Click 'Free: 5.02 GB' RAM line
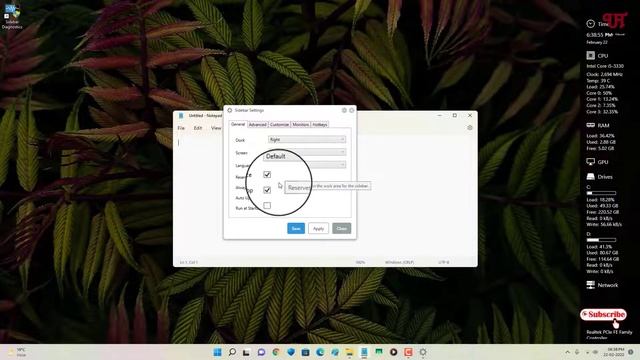This screenshot has height=360, width=640. [x=600, y=149]
